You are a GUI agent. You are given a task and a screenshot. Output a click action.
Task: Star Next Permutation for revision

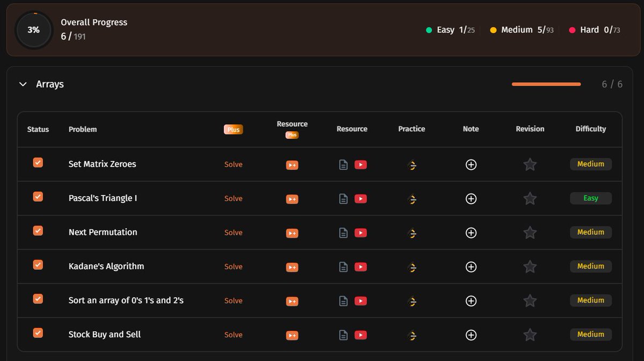pyautogui.click(x=530, y=233)
